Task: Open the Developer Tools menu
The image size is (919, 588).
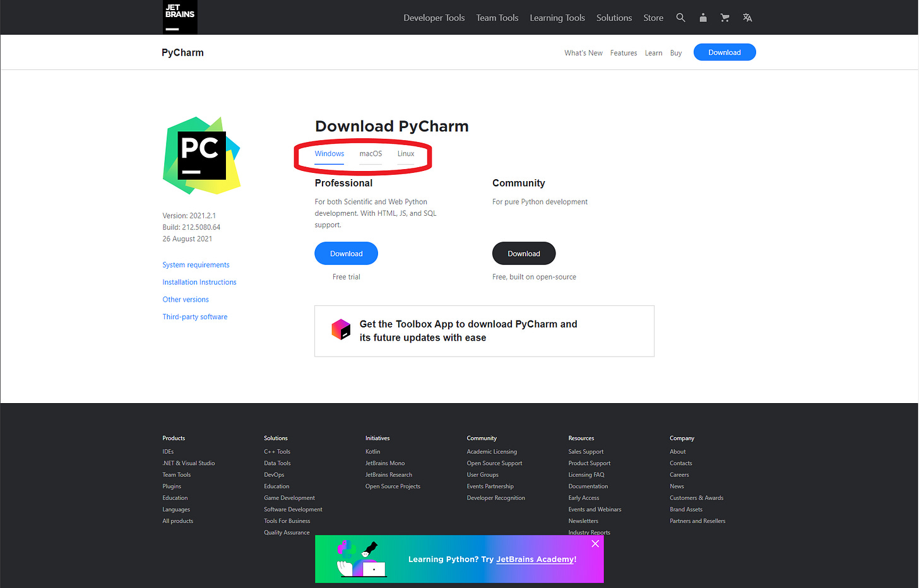Action: (x=434, y=18)
